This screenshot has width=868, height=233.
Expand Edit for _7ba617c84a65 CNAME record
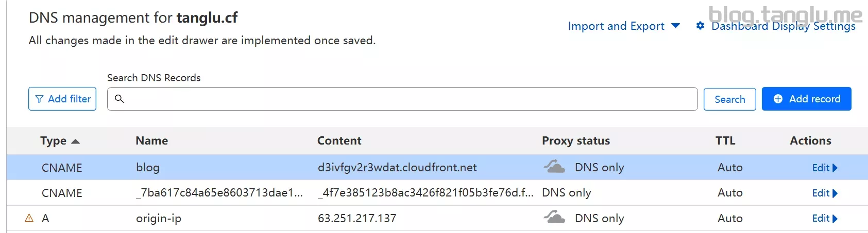825,193
